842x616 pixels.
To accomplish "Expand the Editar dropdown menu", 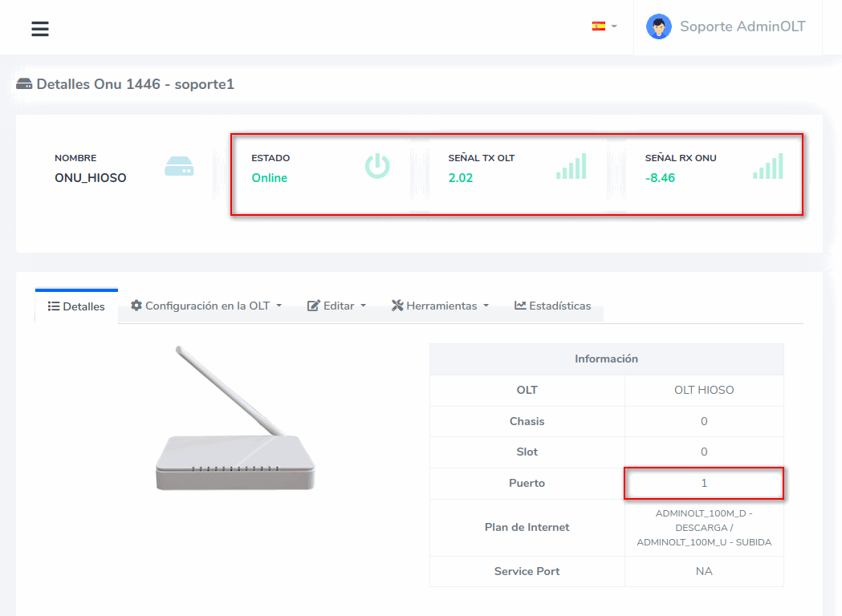I will pos(337,306).
